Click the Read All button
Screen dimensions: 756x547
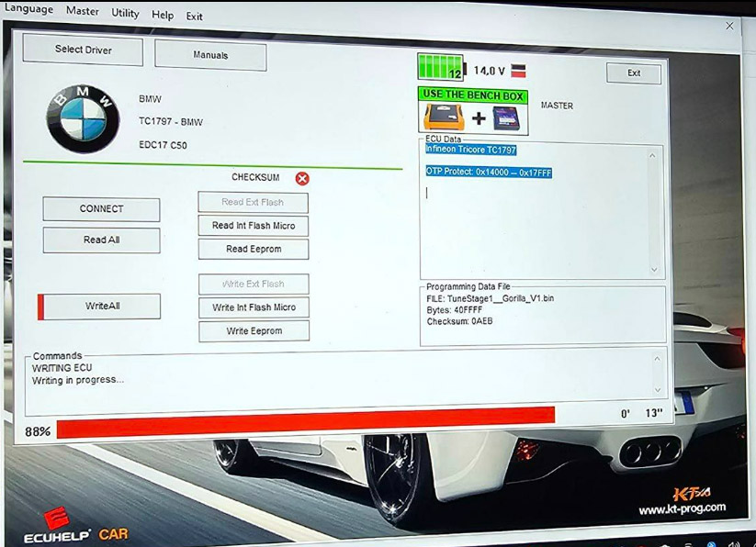point(101,240)
